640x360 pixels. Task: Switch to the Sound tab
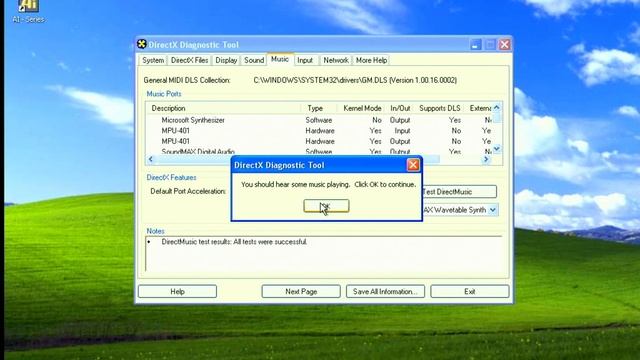pyautogui.click(x=254, y=60)
